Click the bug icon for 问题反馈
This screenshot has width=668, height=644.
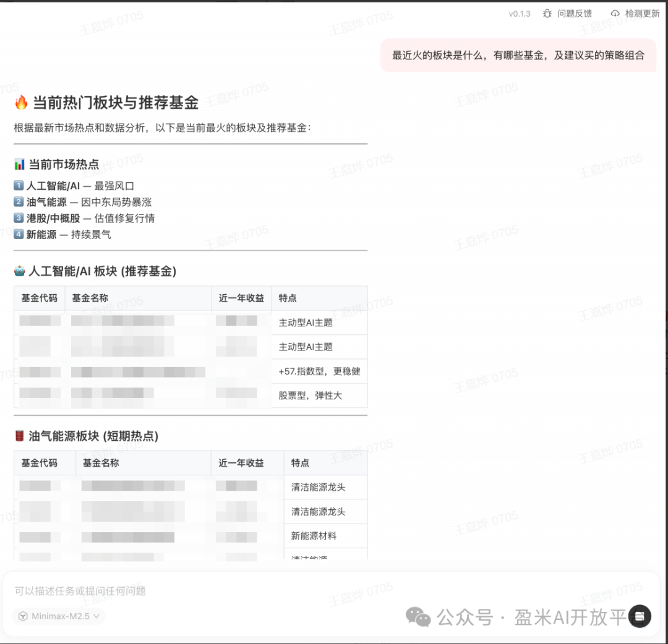(x=547, y=14)
